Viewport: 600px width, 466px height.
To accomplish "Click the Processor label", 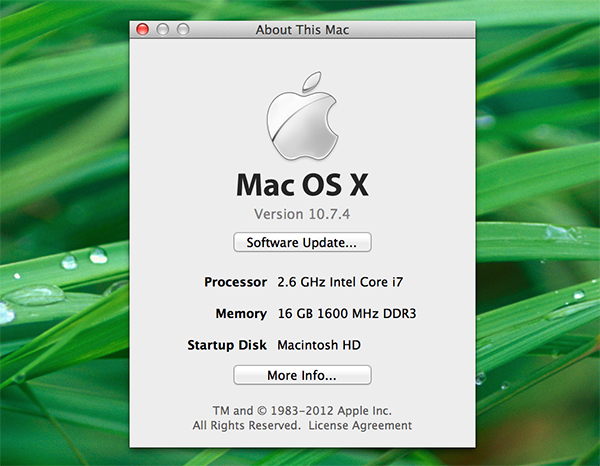I will tap(235, 282).
